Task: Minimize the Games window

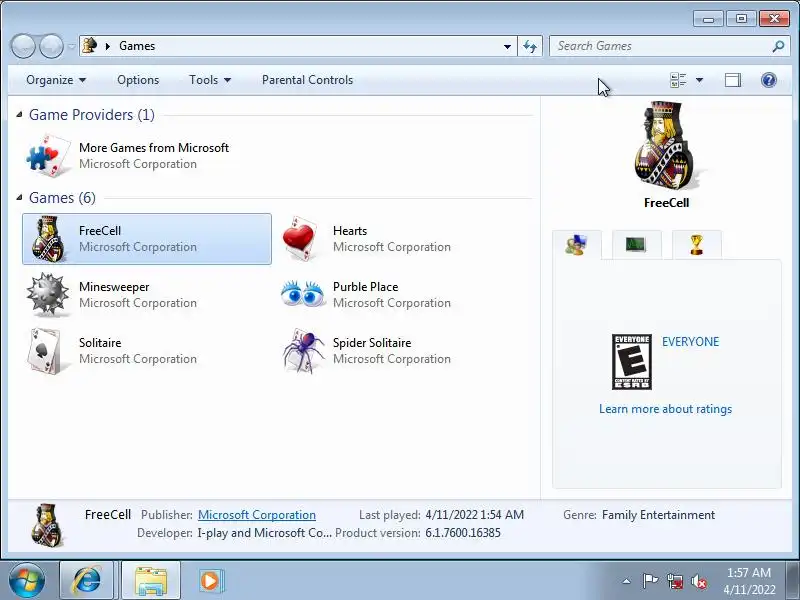Action: [708, 19]
